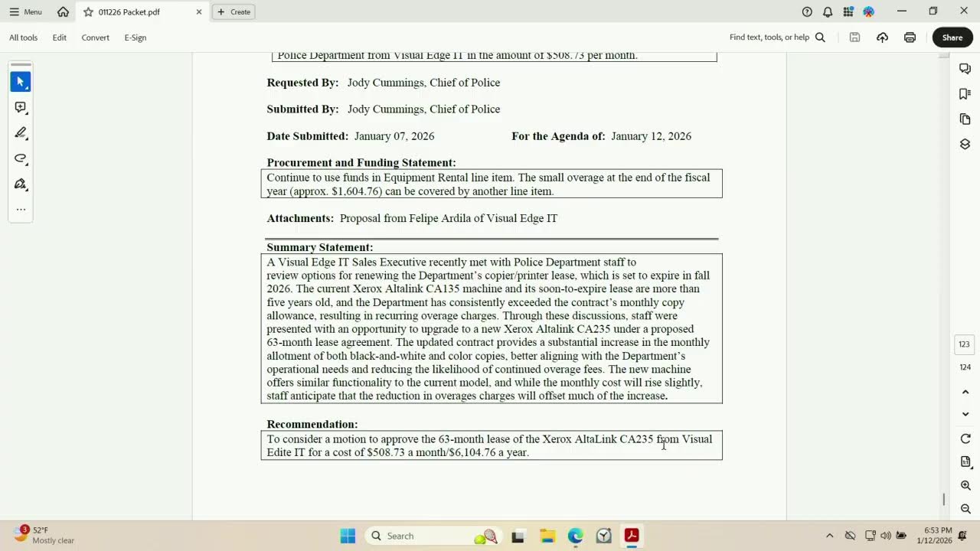Choose the Select arrow tool
The image size is (980, 551).
coord(21,81)
